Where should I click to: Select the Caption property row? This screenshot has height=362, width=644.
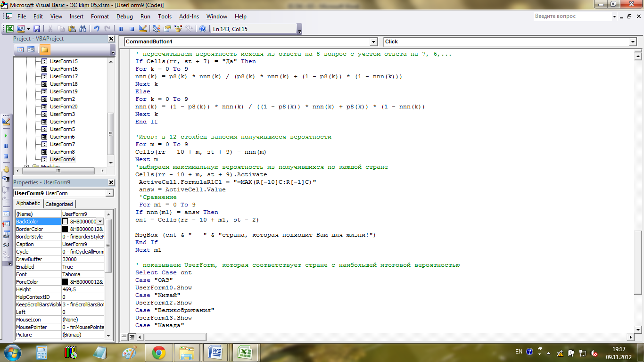coord(59,244)
